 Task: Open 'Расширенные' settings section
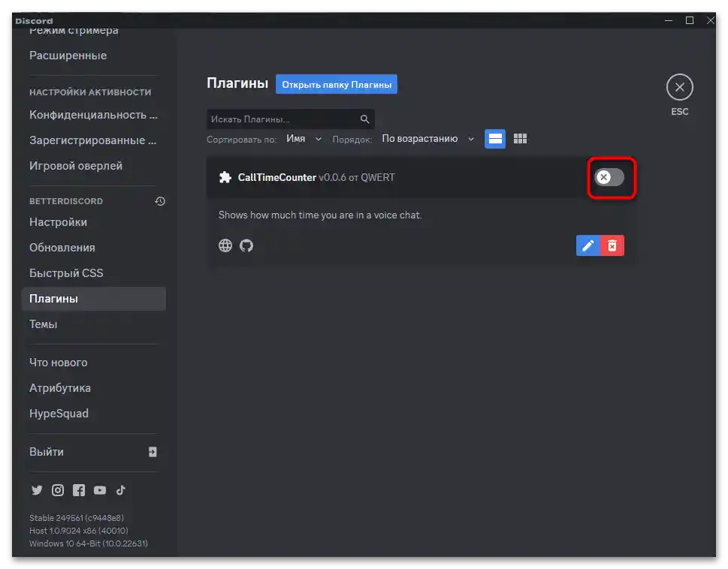point(94,56)
